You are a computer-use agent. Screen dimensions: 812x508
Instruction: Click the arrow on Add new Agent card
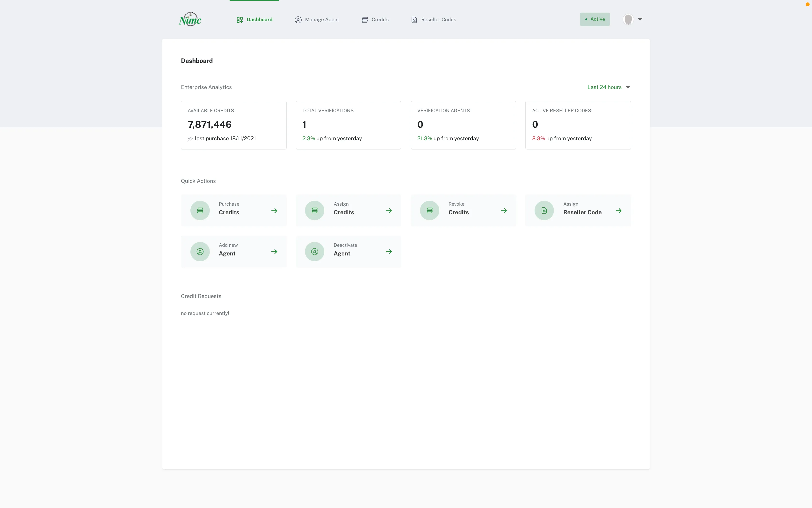pyautogui.click(x=274, y=252)
